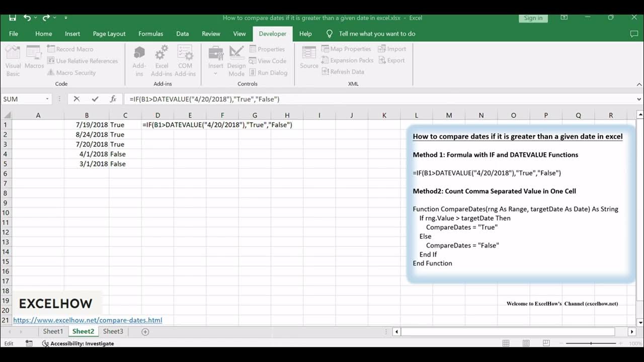Confirm the formula entry (check icon)
Viewport: 644px width, 362px height.
[95, 99]
